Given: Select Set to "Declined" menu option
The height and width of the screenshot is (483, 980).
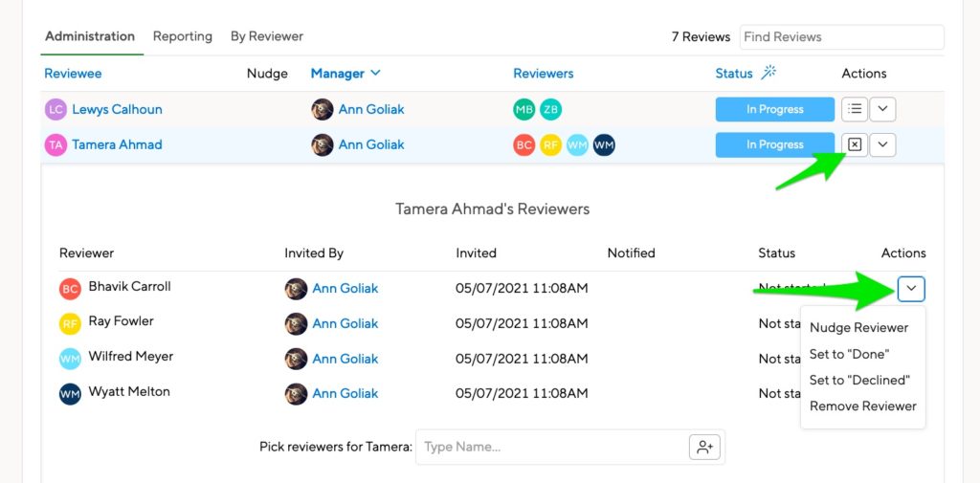Looking at the screenshot, I should [x=859, y=380].
